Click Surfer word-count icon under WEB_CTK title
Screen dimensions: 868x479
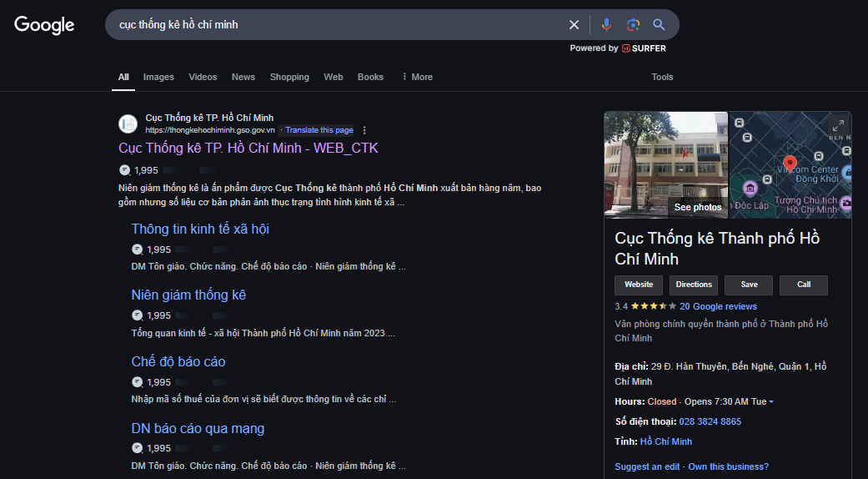(125, 170)
